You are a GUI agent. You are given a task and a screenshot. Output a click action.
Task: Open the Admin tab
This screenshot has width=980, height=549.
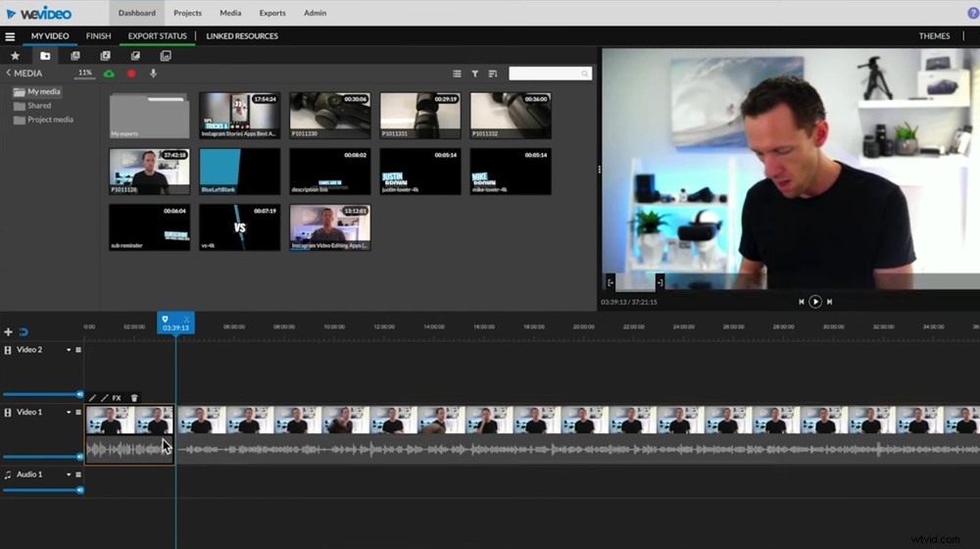click(x=315, y=13)
